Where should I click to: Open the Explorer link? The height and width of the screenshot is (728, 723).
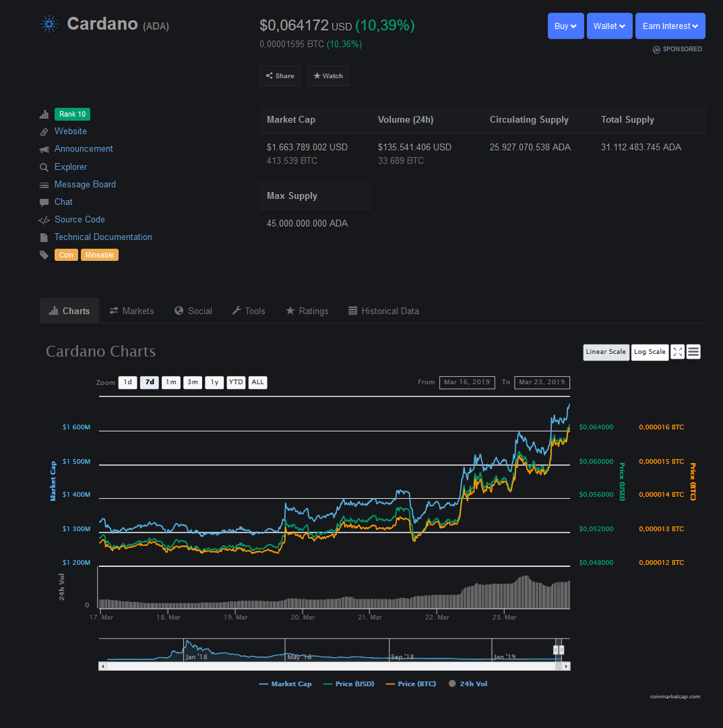71,166
